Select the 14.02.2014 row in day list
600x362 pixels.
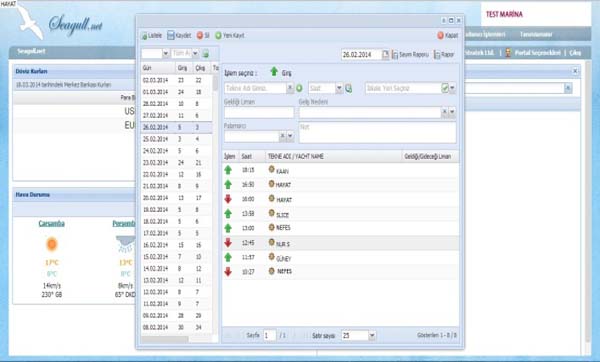tap(176, 269)
